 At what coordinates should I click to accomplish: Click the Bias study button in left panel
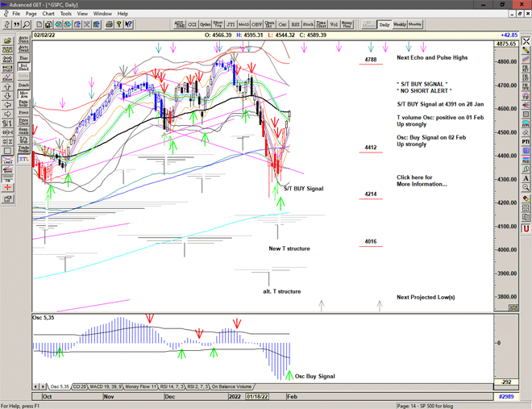tap(23, 58)
